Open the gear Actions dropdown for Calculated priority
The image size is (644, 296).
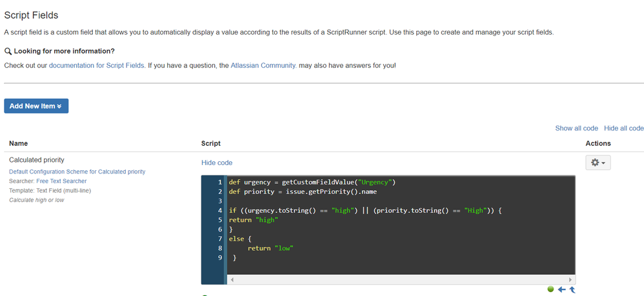click(x=598, y=163)
